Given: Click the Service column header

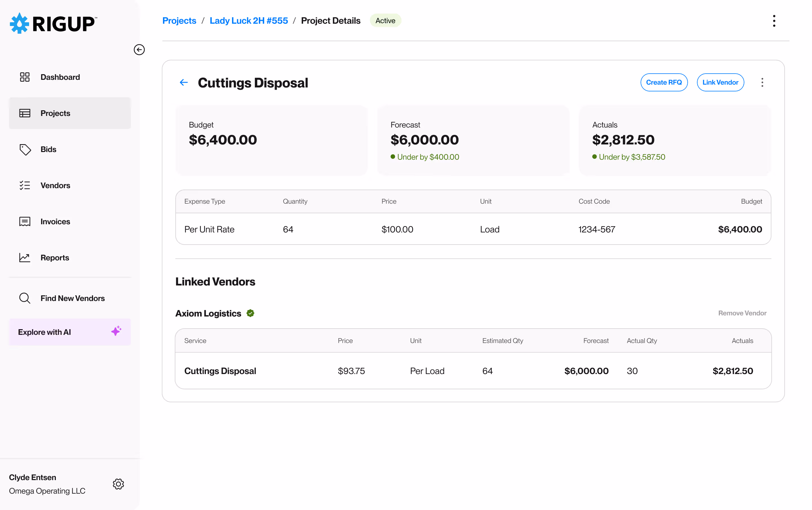Looking at the screenshot, I should pos(195,341).
